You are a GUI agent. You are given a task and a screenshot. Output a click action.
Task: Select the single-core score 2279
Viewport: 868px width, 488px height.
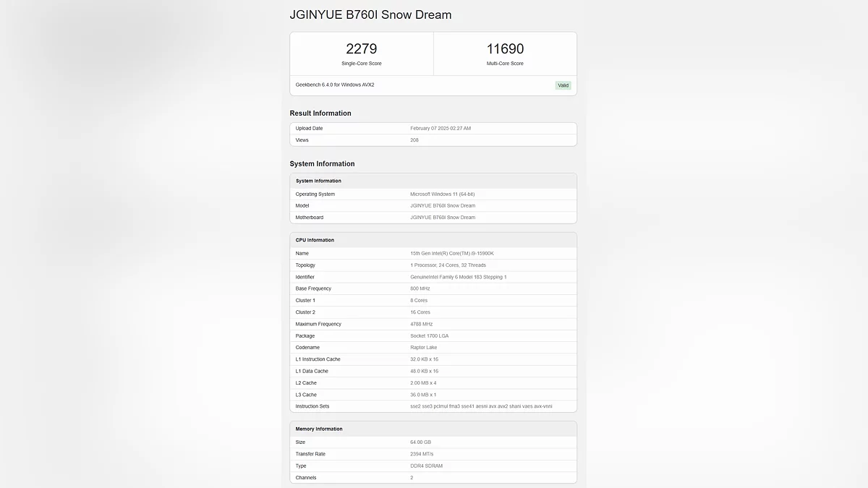(362, 48)
